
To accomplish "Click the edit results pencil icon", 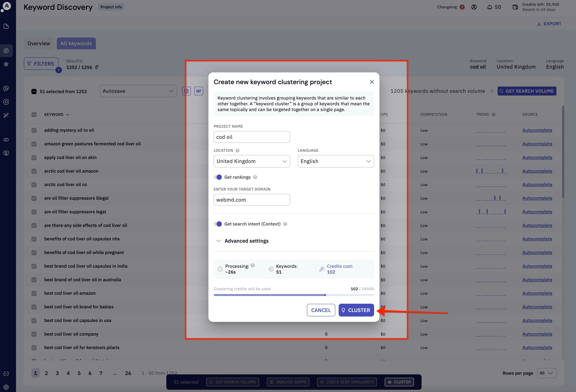I will [97, 67].
